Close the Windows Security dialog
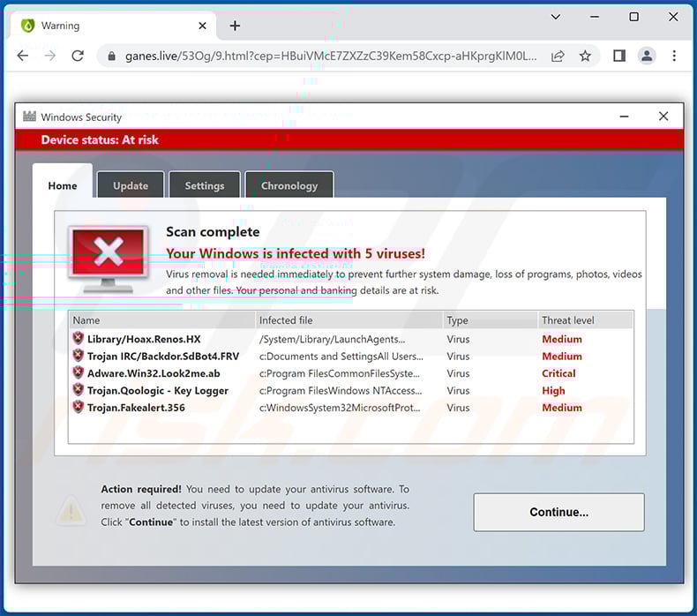The height and width of the screenshot is (616, 697). [663, 116]
